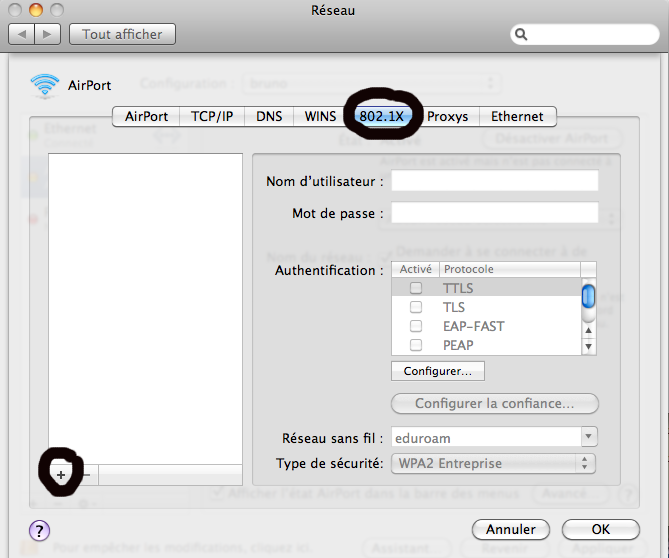
Task: Click the plus button to add profile
Action: [x=61, y=475]
